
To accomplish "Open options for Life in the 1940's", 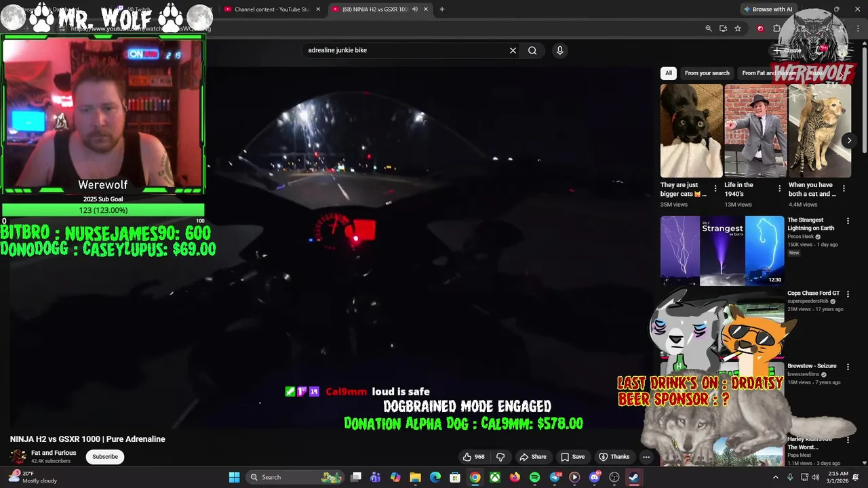I will [x=779, y=188].
